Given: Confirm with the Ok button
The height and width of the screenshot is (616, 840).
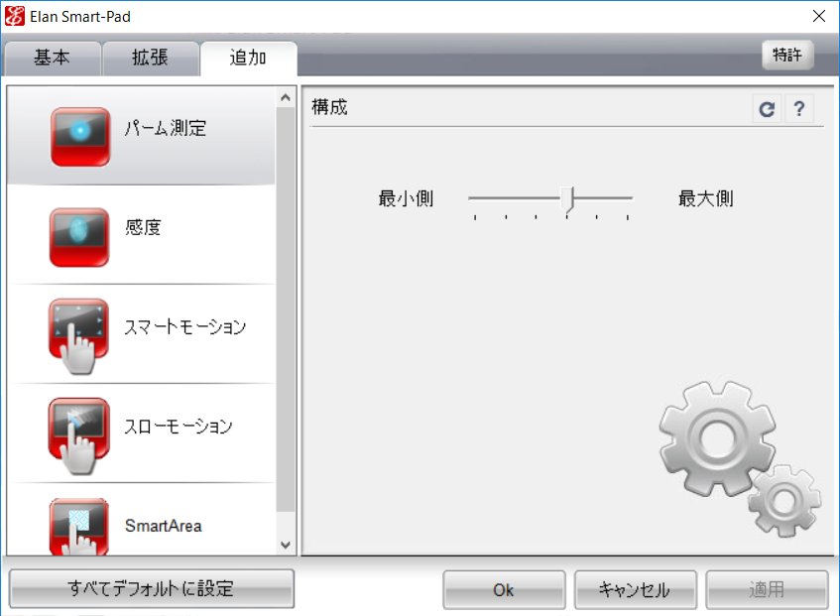Looking at the screenshot, I should [504, 590].
